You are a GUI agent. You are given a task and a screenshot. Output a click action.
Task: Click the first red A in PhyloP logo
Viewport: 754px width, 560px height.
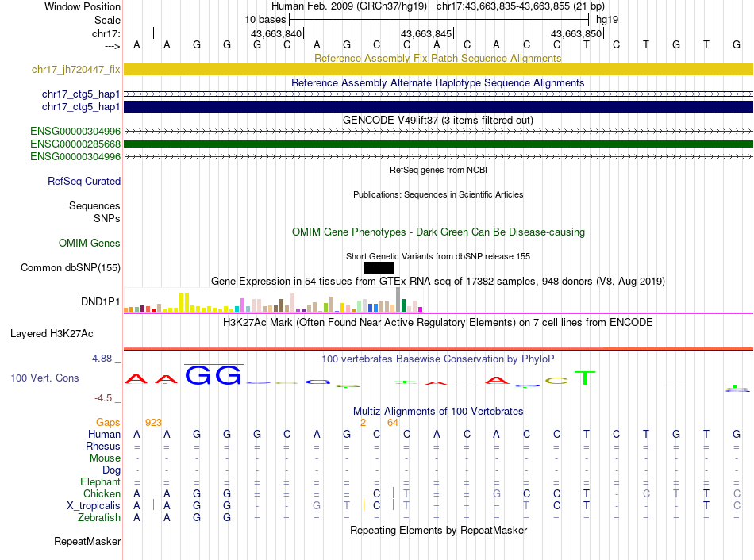point(136,379)
